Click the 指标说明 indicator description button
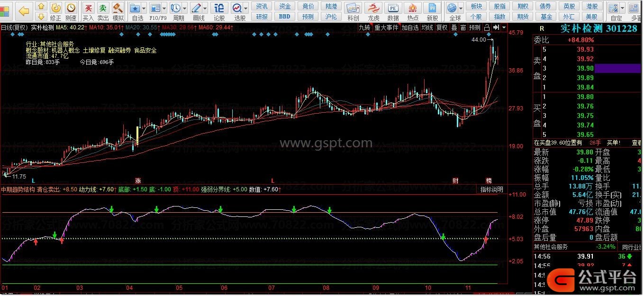The width and height of the screenshot is (644, 296). pyautogui.click(x=491, y=189)
